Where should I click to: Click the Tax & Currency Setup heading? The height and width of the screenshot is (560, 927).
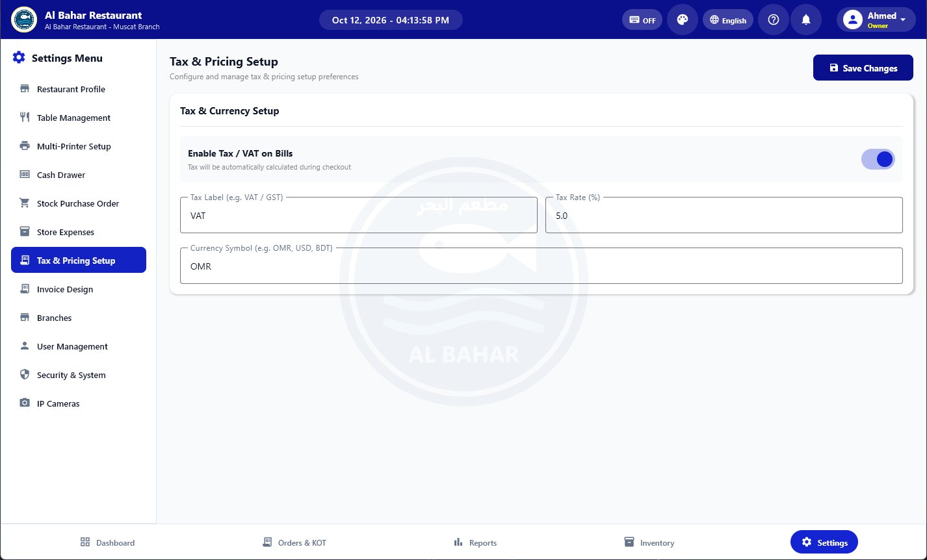click(x=229, y=111)
